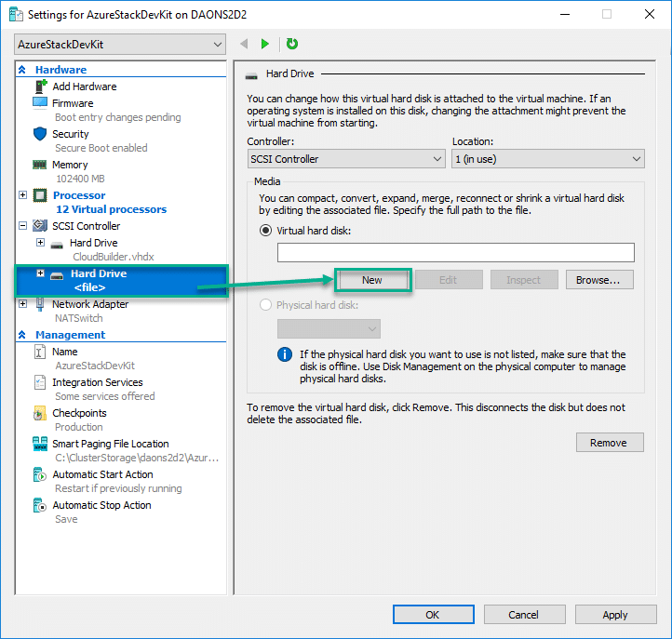Select Processor in the hardware tree
The image size is (672, 639).
coord(79,195)
